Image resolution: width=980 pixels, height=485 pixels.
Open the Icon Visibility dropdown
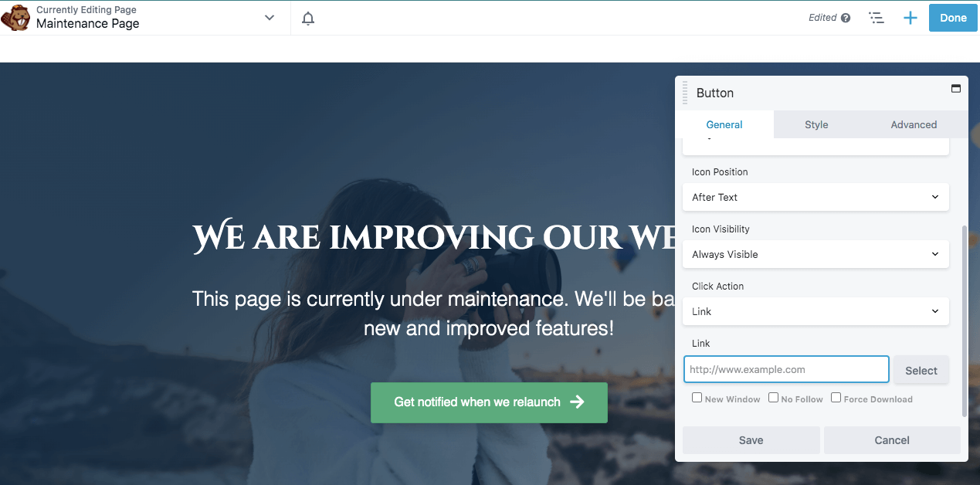[816, 254]
